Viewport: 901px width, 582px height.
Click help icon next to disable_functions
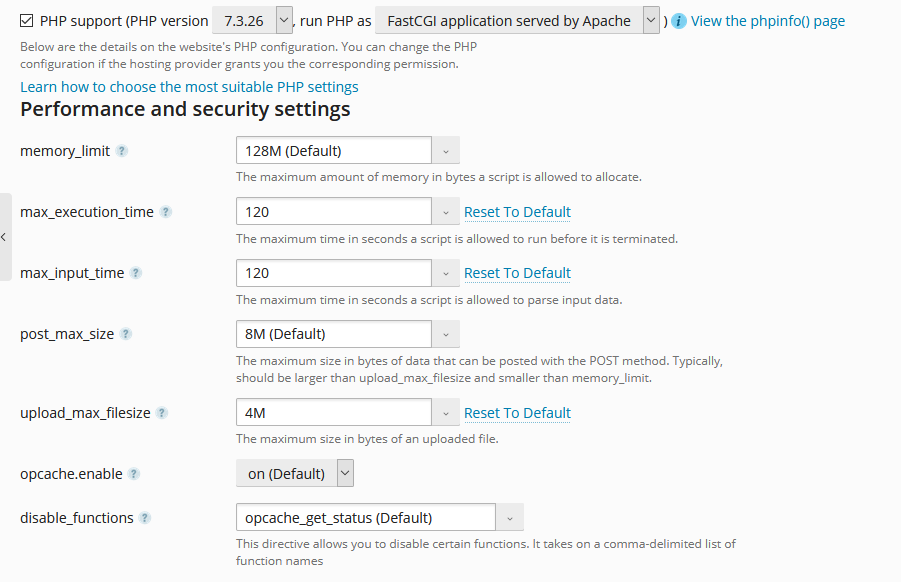pyautogui.click(x=145, y=518)
